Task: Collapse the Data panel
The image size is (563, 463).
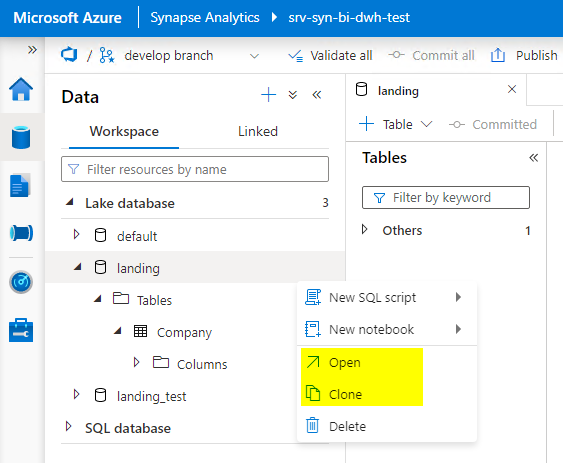Action: tap(317, 95)
